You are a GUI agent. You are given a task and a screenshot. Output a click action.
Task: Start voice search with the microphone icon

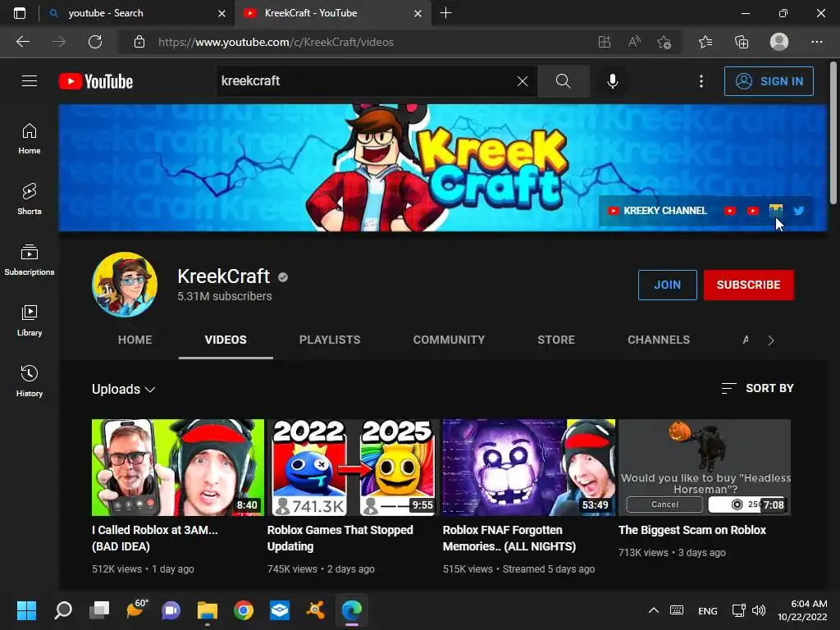point(612,81)
